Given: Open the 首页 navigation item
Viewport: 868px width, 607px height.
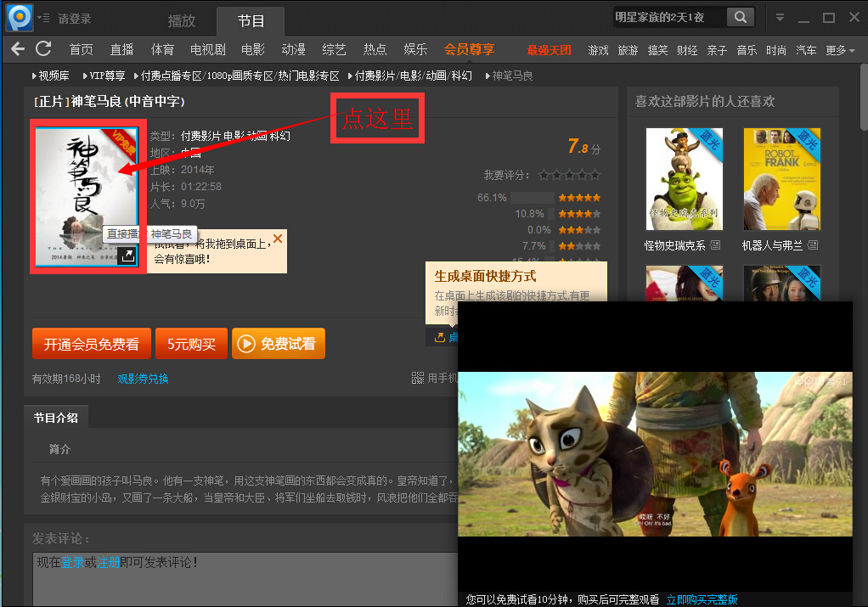Looking at the screenshot, I should [81, 50].
